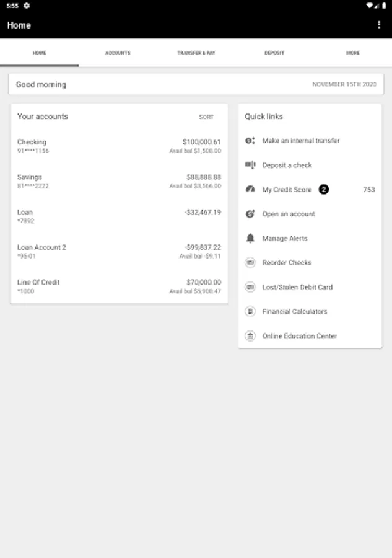
Task: Switch to the Accounts tab
Action: pos(118,53)
